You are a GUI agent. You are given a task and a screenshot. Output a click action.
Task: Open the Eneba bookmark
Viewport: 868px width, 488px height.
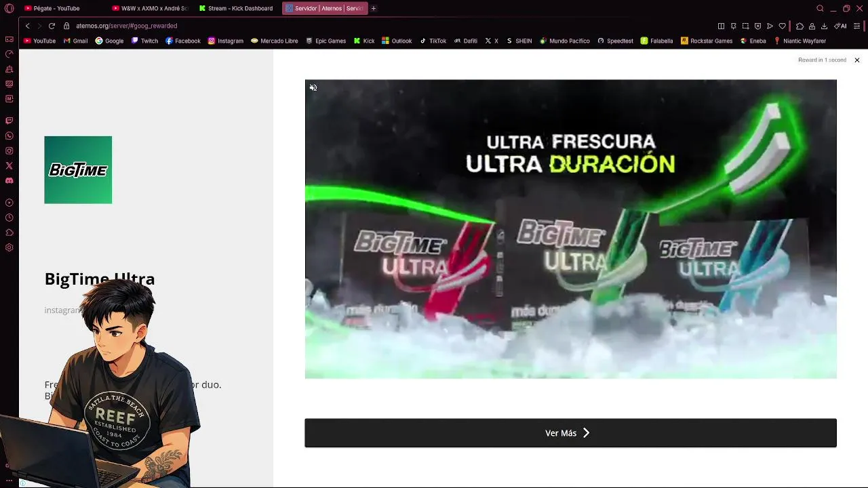753,41
